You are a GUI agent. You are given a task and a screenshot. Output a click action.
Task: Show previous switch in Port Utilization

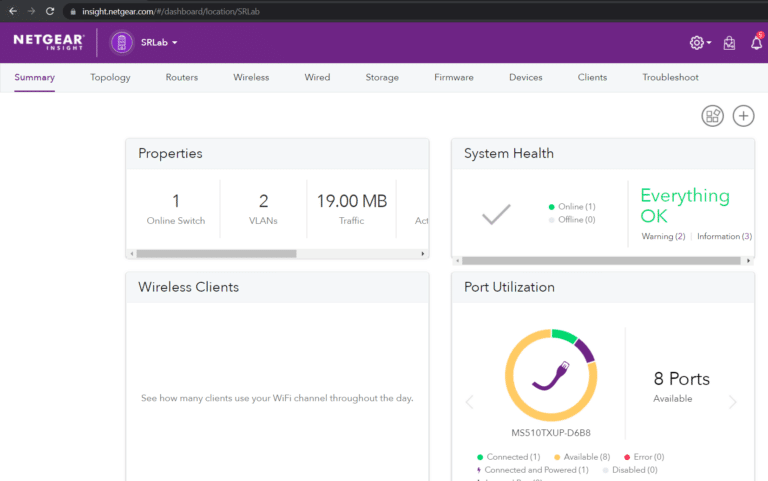pos(470,402)
